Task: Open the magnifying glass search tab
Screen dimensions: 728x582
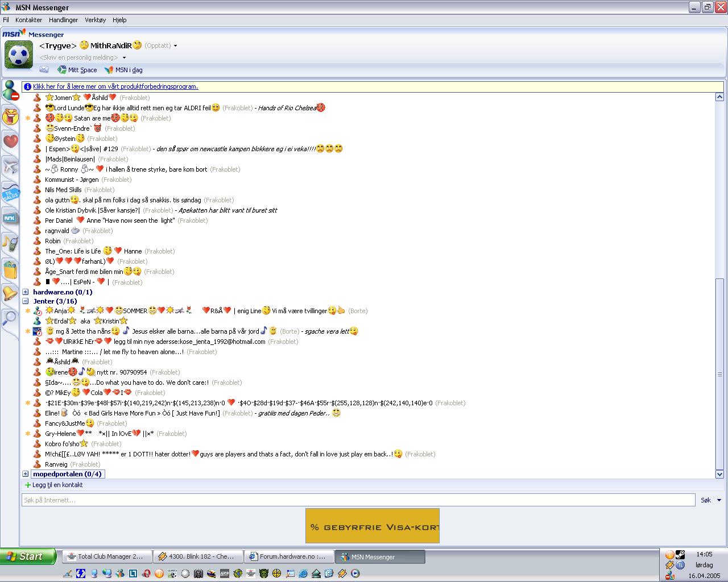Action: (x=10, y=318)
